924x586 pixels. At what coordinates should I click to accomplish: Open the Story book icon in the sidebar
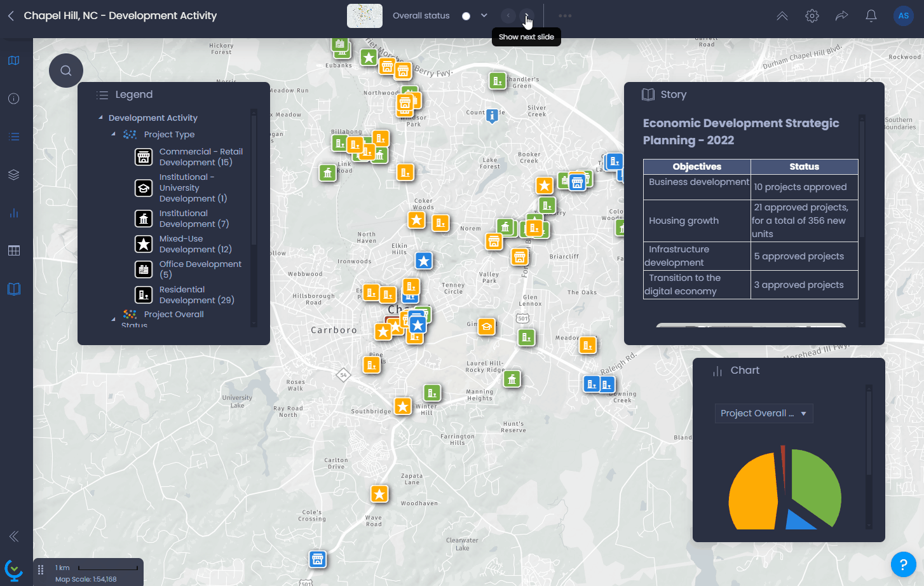coord(14,289)
